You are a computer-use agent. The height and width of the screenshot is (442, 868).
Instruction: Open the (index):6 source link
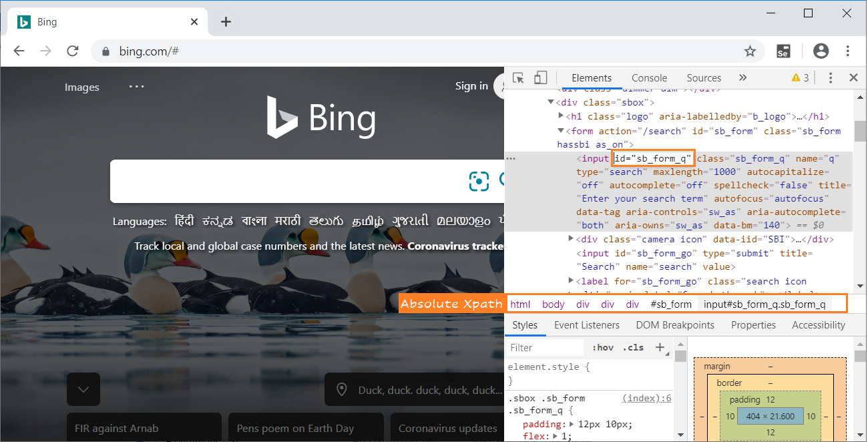[x=646, y=398]
